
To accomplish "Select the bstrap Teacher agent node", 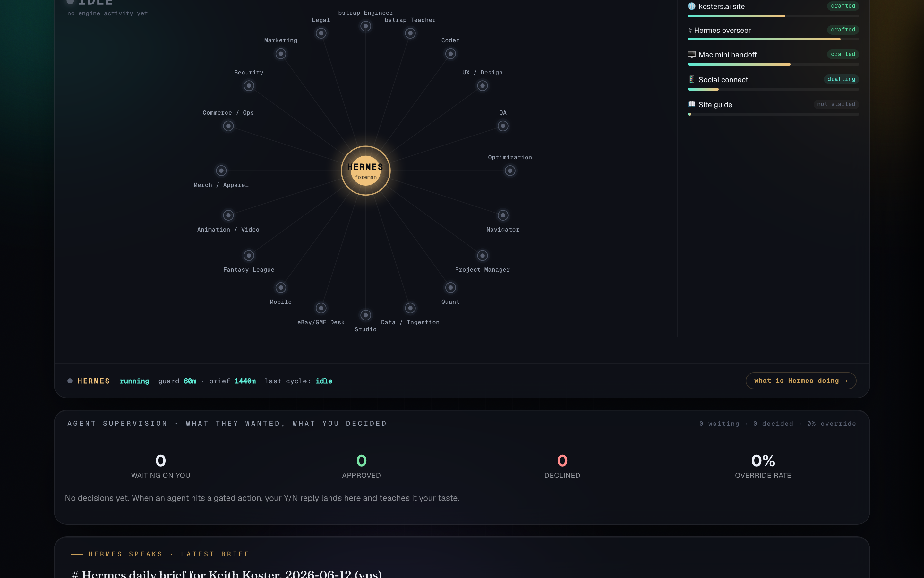I will (x=410, y=33).
